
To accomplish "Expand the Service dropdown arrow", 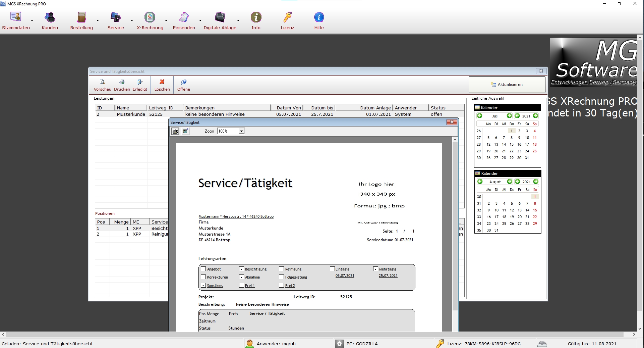I will pos(132,20).
